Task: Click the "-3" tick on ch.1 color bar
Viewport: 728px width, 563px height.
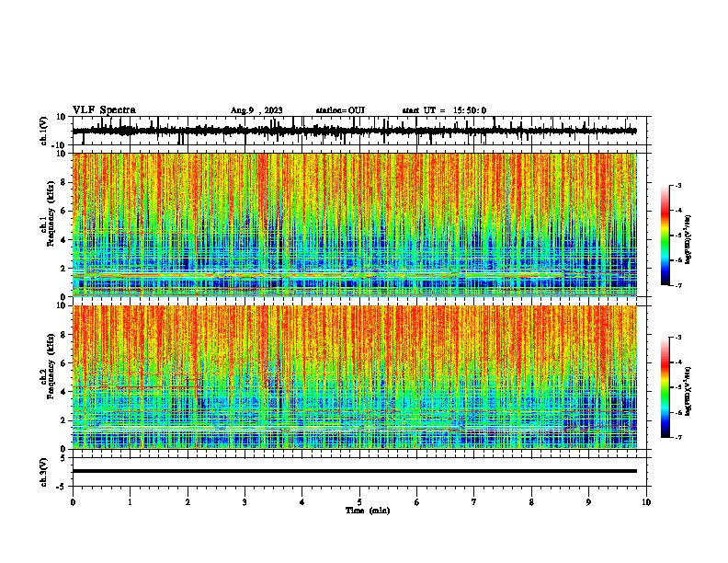Action: pos(677,185)
